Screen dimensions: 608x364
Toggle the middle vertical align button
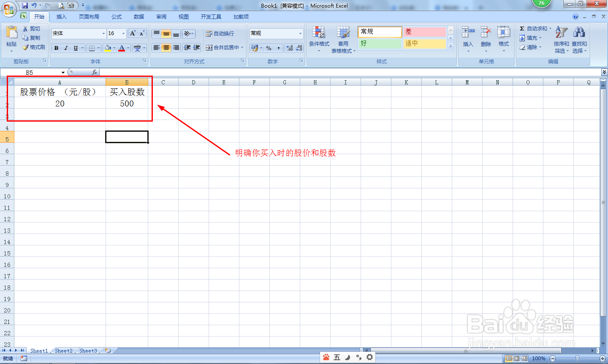point(166,34)
